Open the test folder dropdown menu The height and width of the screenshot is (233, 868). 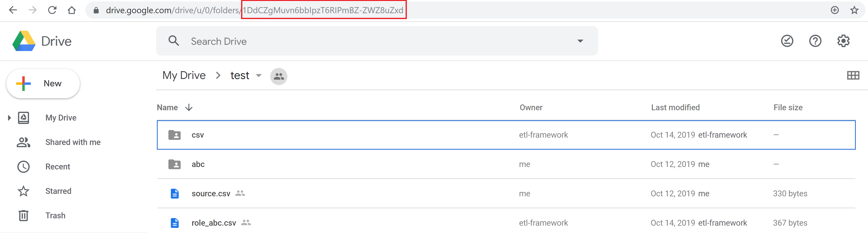(x=258, y=75)
